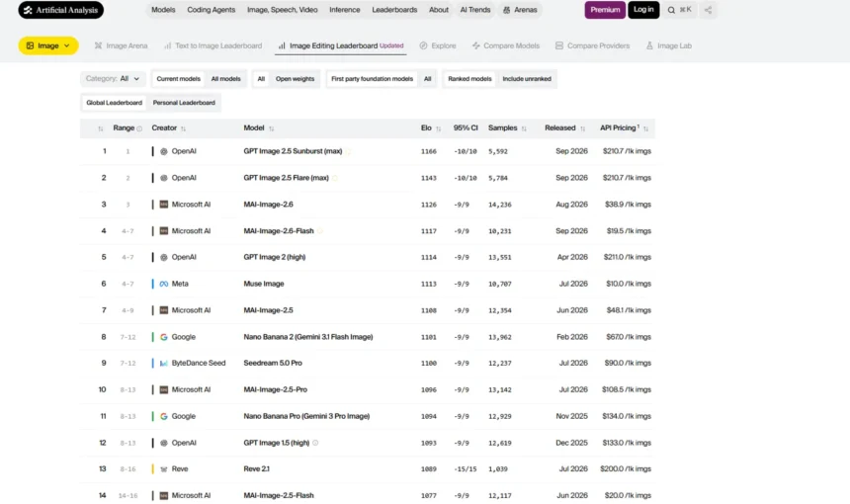Open MAI-Image-2.5-Pro model link
The image size is (850, 504).
[276, 389]
